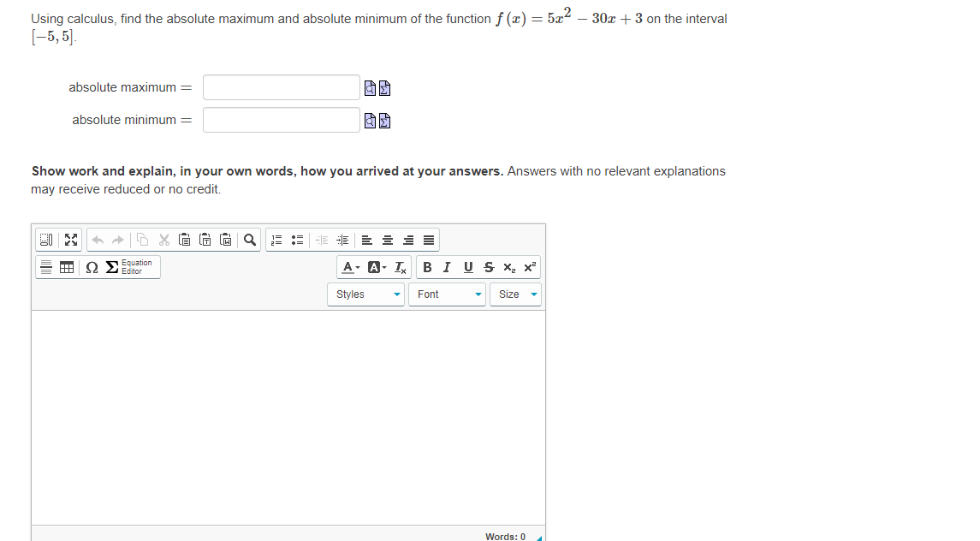Toggle center text alignment
The image size is (980, 541).
387,241
